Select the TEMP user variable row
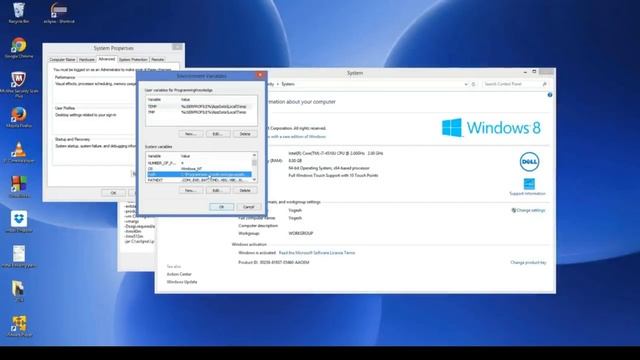 [x=201, y=107]
